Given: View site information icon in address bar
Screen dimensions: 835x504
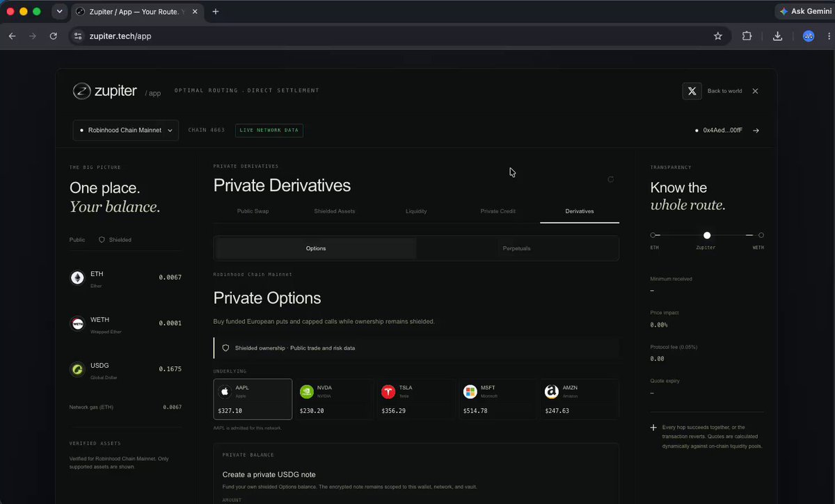Looking at the screenshot, I should pyautogui.click(x=78, y=36).
